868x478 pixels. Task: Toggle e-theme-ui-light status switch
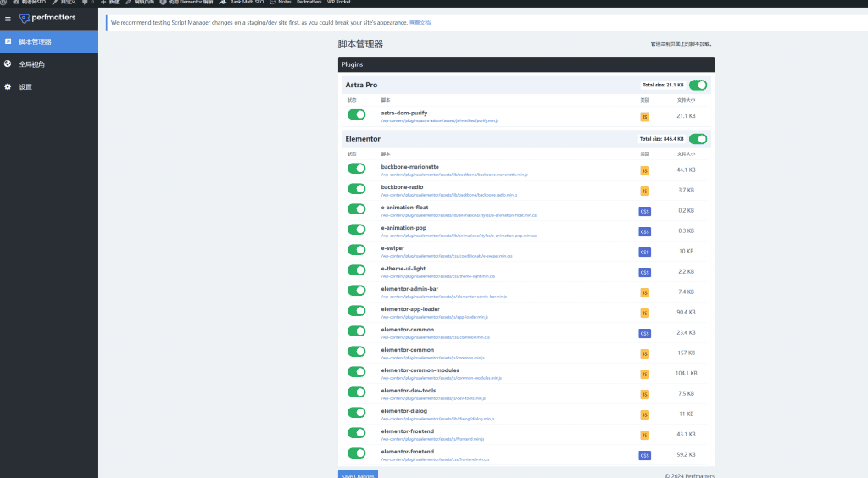[x=357, y=270]
